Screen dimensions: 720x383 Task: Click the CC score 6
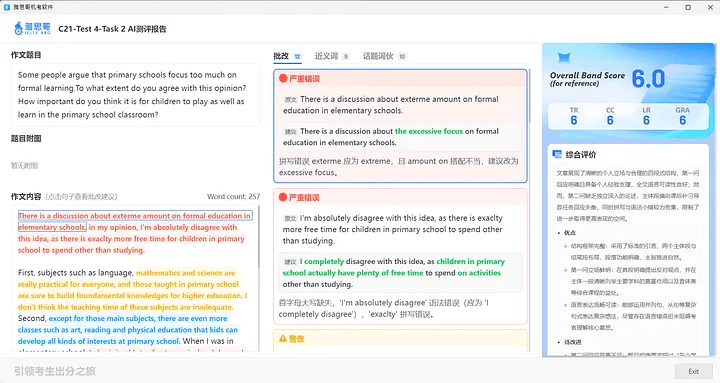click(610, 120)
